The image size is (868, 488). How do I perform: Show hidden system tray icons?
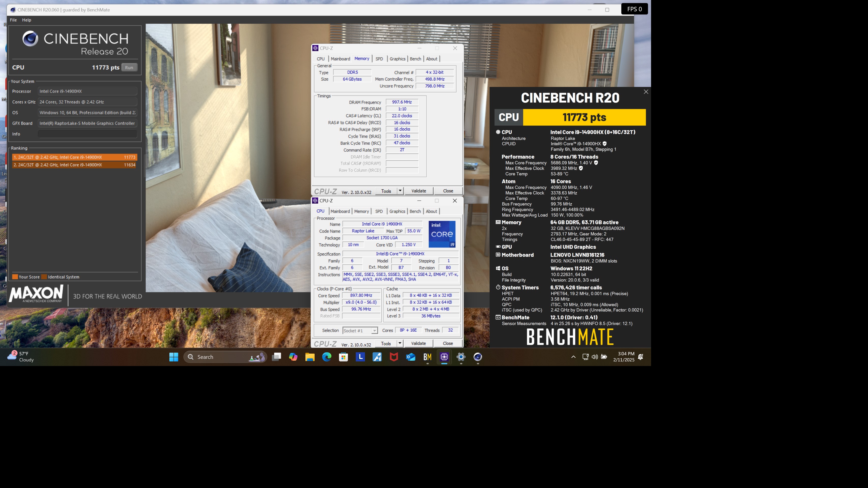click(573, 357)
